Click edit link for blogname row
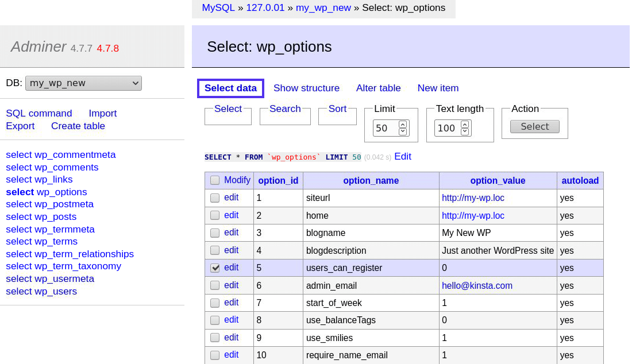632x364 pixels. pyautogui.click(x=231, y=233)
